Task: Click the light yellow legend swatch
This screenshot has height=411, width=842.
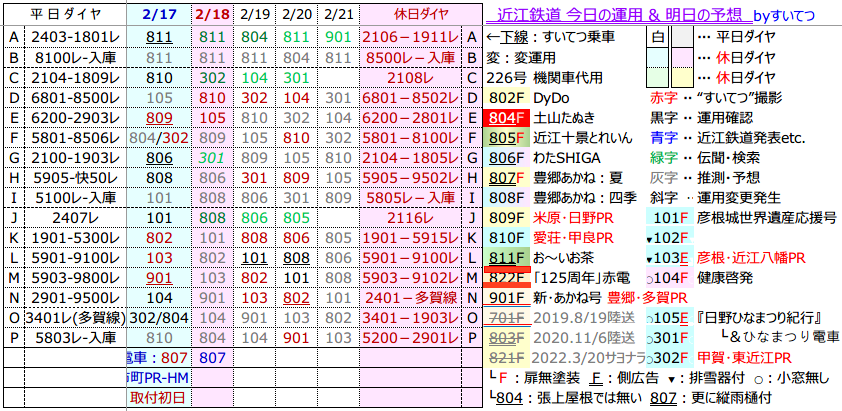Action: tap(683, 77)
